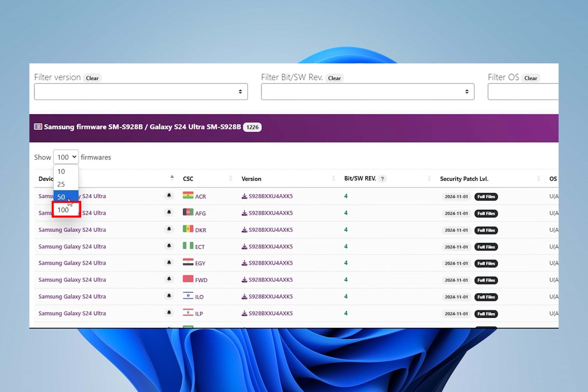Click the bell icon in the ILP row

(169, 312)
